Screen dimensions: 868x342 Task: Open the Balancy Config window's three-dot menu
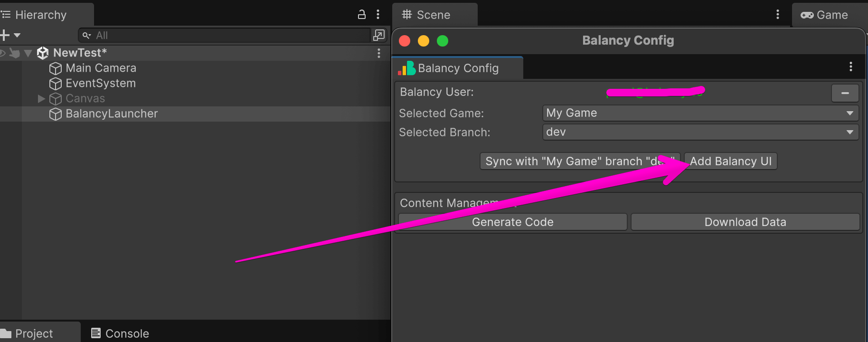tap(850, 67)
